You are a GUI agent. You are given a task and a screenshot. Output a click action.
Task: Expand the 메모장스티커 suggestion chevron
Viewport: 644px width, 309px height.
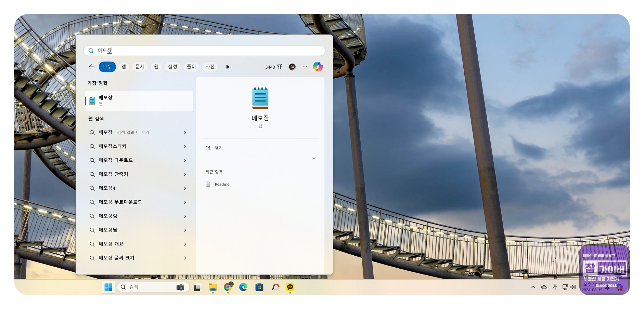click(x=185, y=147)
